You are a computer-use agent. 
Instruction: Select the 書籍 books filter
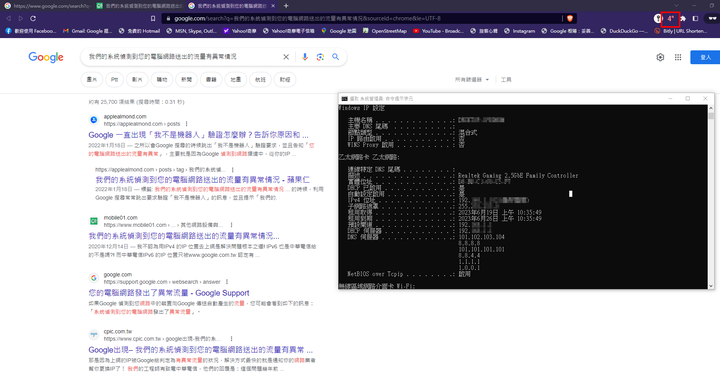[x=211, y=79]
